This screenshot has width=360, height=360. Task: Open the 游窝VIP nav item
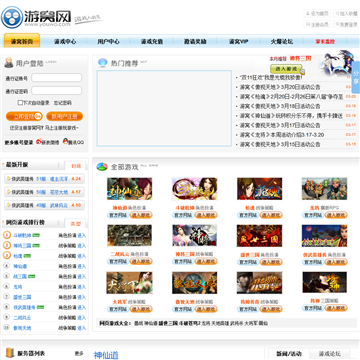[x=238, y=42]
